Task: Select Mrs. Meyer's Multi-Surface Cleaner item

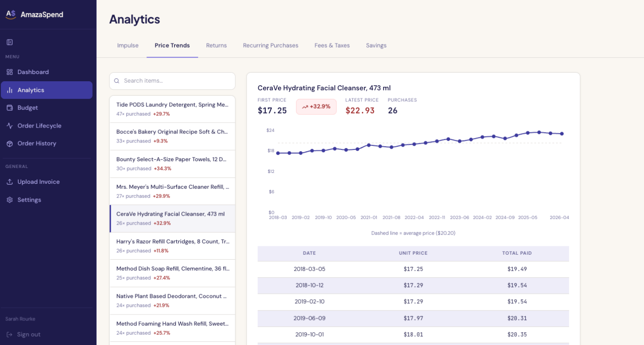Action: pyautogui.click(x=172, y=191)
